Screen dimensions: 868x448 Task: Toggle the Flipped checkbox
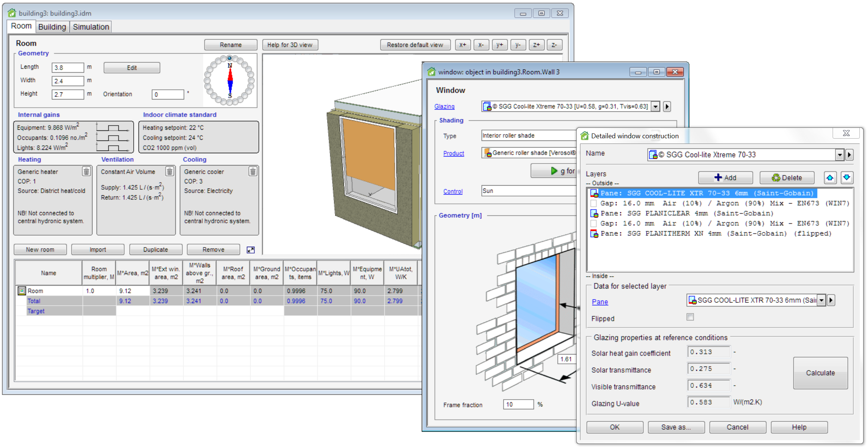coord(690,317)
